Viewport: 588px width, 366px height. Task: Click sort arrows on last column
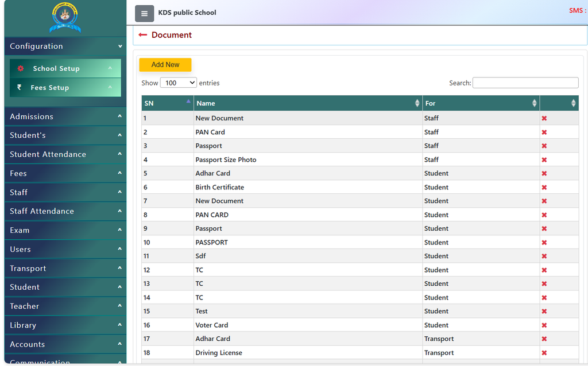pyautogui.click(x=573, y=103)
